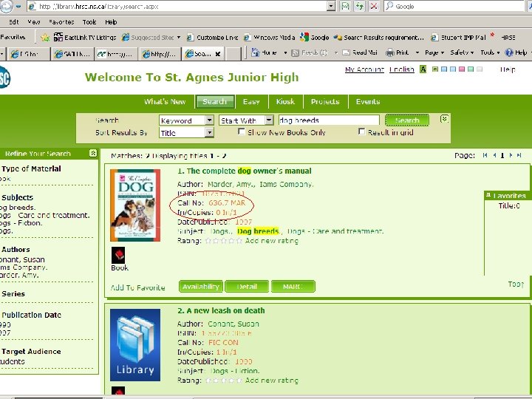Switch to the Kiosk tab
The height and width of the screenshot is (399, 532).
tap(285, 101)
